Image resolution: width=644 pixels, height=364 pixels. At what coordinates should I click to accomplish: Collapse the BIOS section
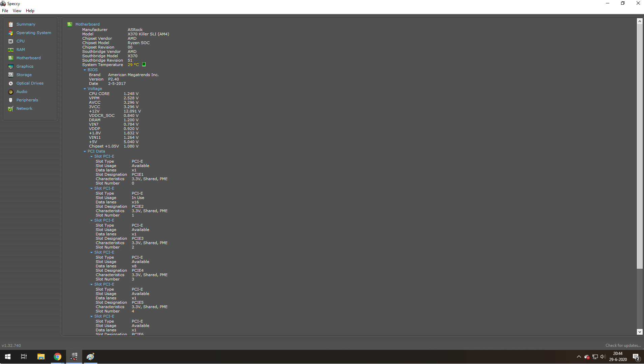pos(85,70)
